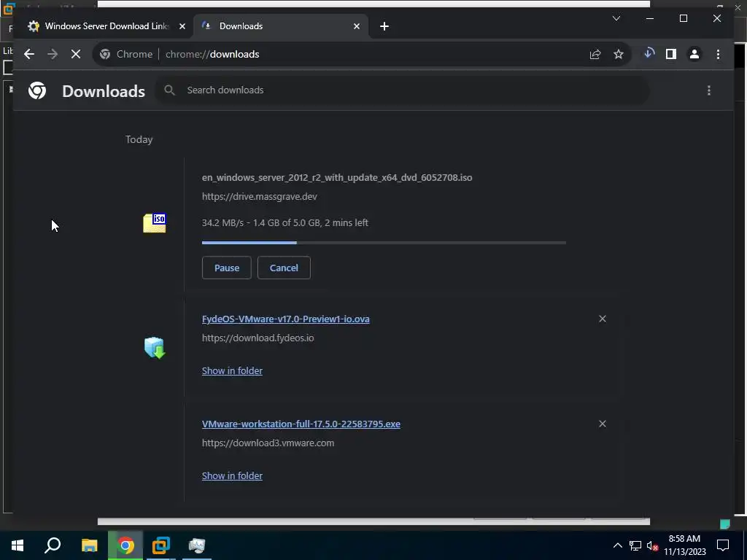Viewport: 747px width, 560px height.
Task: Bookmark this tab with star icon
Action: point(619,54)
